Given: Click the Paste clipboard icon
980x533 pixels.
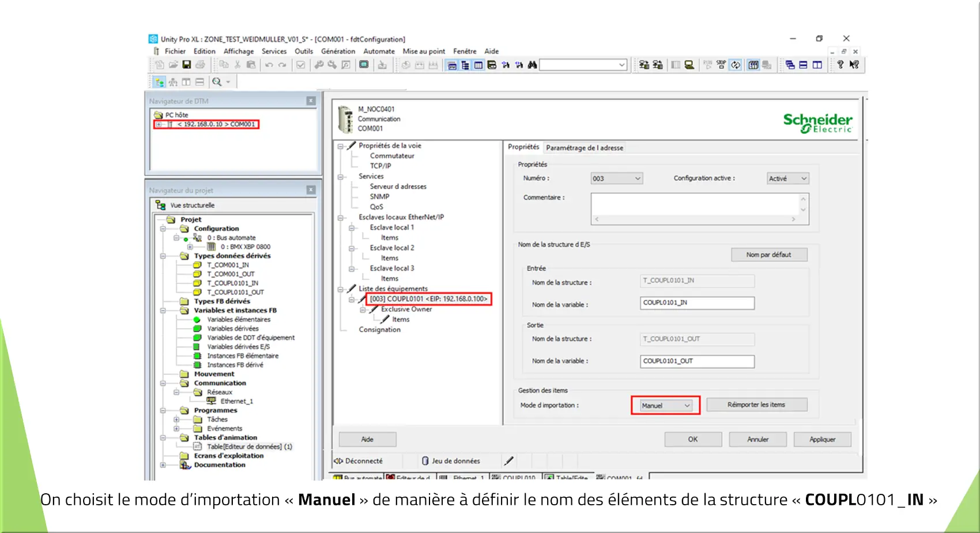Looking at the screenshot, I should [251, 65].
